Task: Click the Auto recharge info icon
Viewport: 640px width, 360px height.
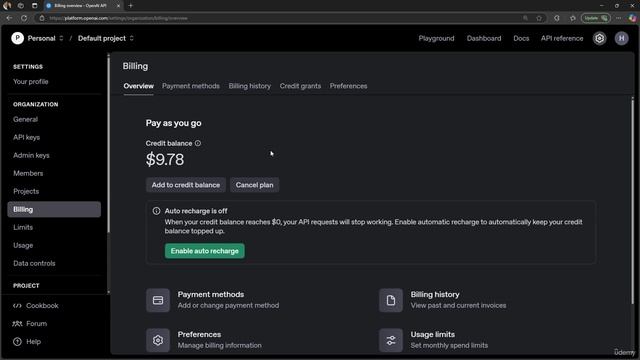Action: click(x=156, y=211)
